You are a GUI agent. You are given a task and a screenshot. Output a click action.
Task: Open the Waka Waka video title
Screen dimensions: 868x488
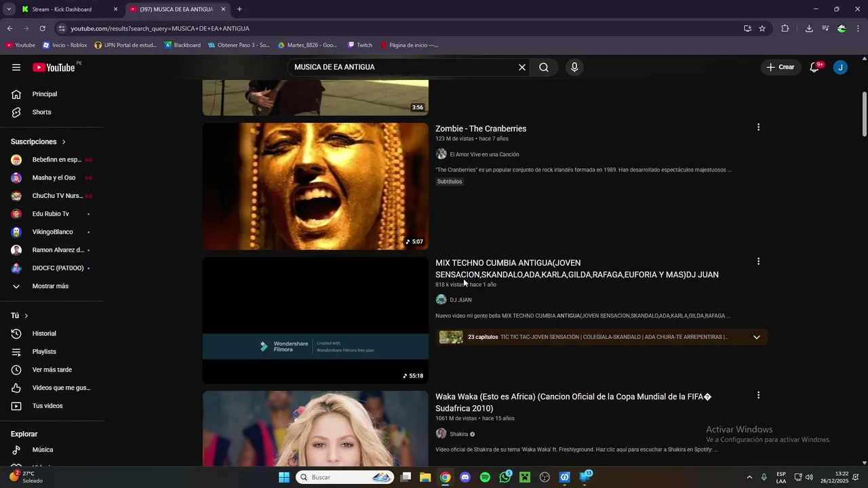[574, 403]
